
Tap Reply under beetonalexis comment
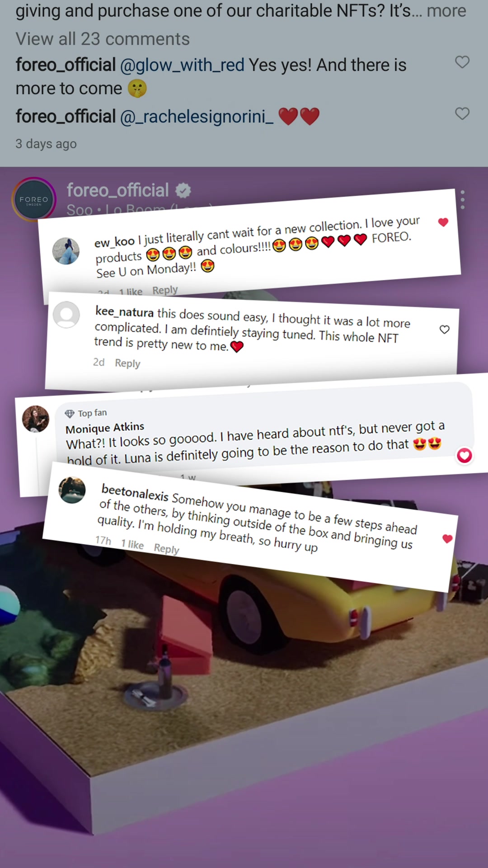(x=167, y=548)
